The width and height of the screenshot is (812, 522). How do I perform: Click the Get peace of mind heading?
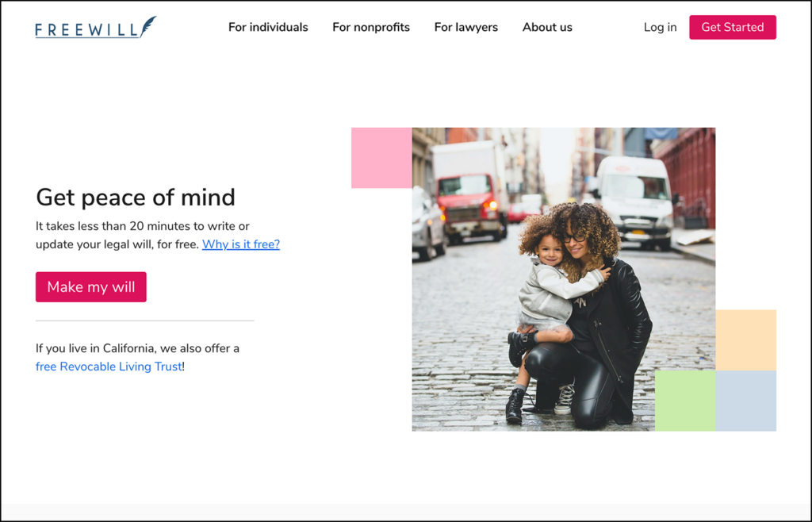136,197
